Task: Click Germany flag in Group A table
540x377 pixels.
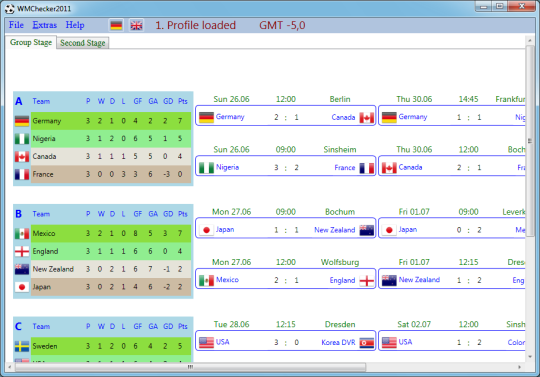Action: point(22,121)
